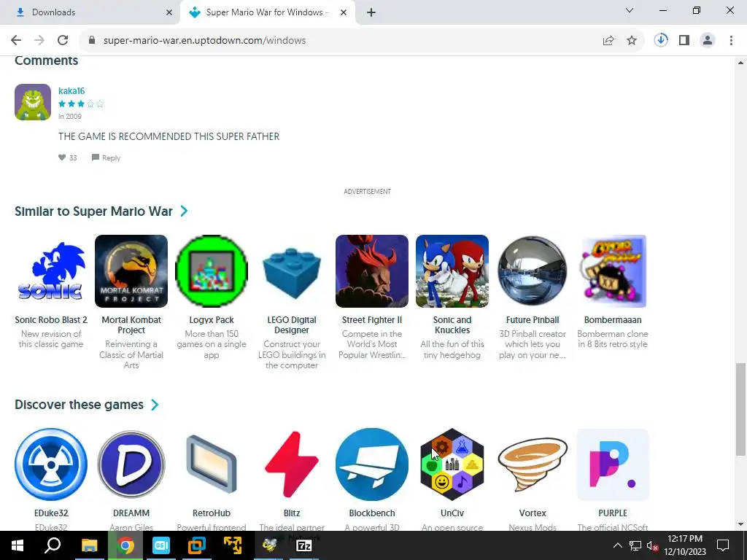This screenshot has height=560, width=747.
Task: Reload the current page
Action: pyautogui.click(x=63, y=41)
